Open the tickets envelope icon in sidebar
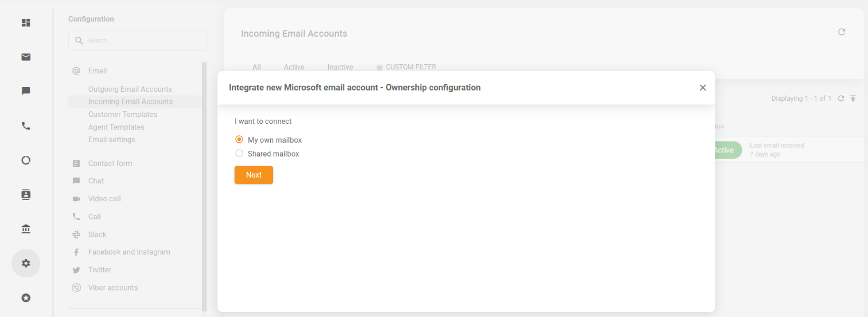The width and height of the screenshot is (868, 317). tap(26, 57)
